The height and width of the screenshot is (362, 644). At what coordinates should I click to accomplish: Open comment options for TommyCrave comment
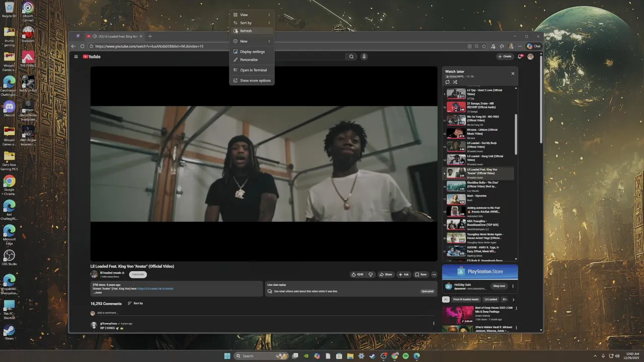coord(434,323)
